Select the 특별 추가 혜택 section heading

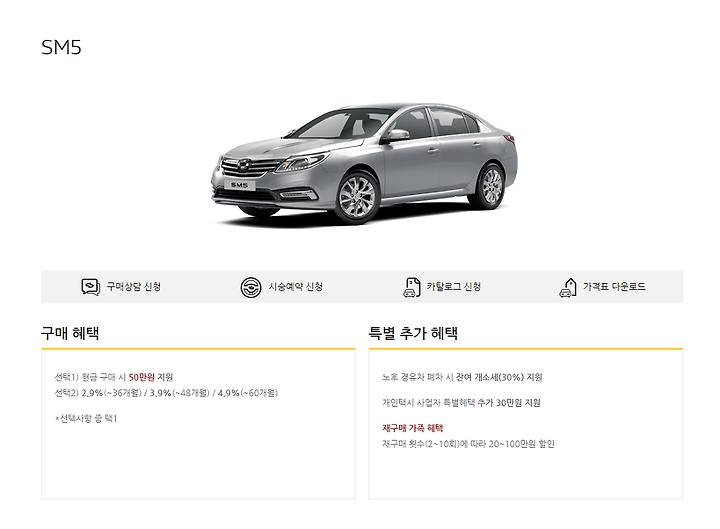click(x=413, y=333)
